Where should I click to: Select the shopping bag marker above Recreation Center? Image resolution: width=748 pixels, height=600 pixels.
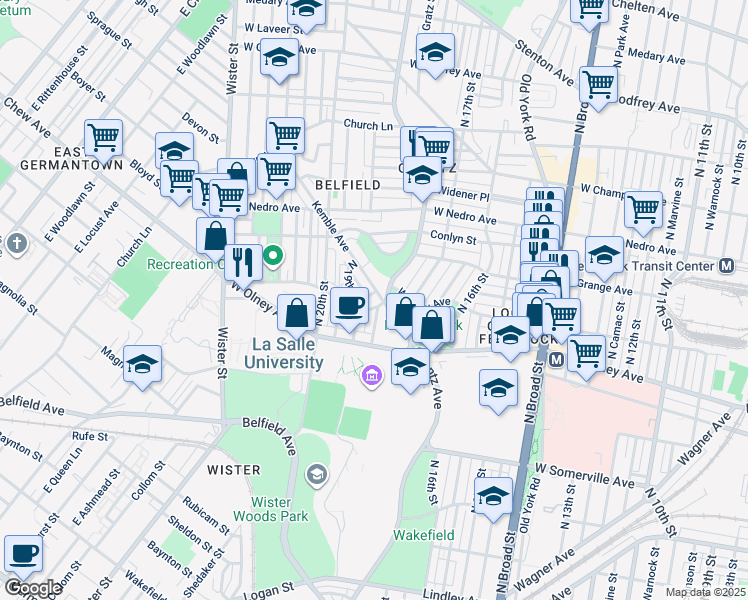point(215,239)
